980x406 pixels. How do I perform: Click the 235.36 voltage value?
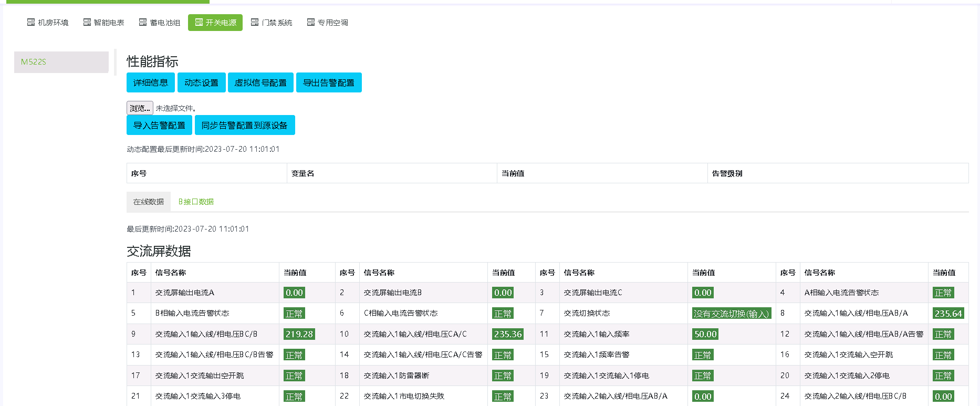point(508,334)
